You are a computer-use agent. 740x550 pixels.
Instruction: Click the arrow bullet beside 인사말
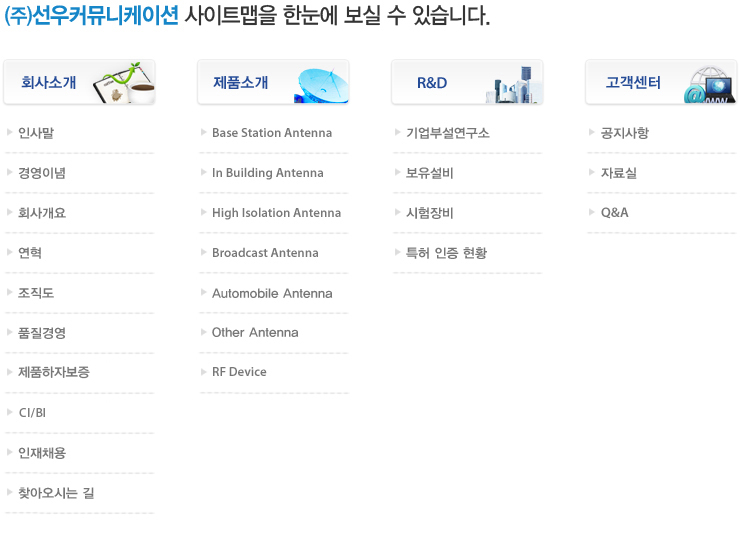click(x=9, y=132)
